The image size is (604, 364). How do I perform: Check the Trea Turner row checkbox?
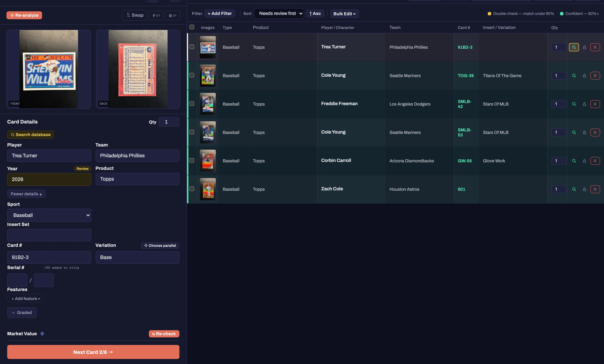tap(192, 47)
